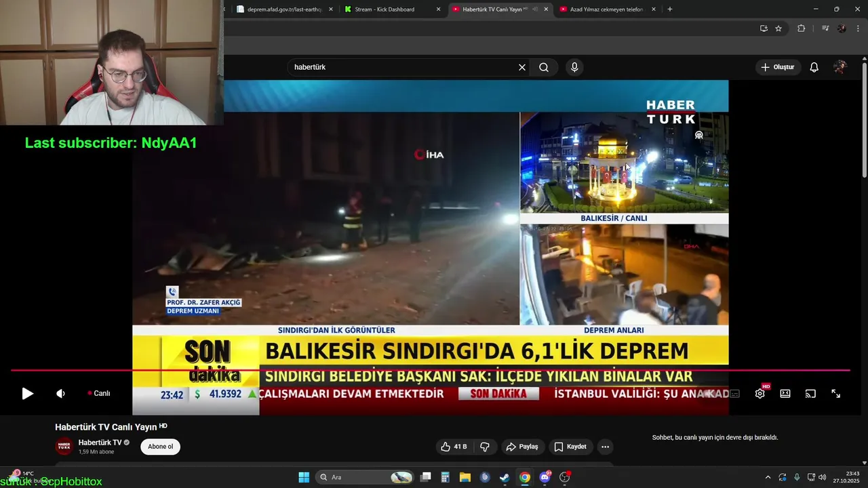Open video settings gear
Viewport: 868px width, 488px height.
760,393
